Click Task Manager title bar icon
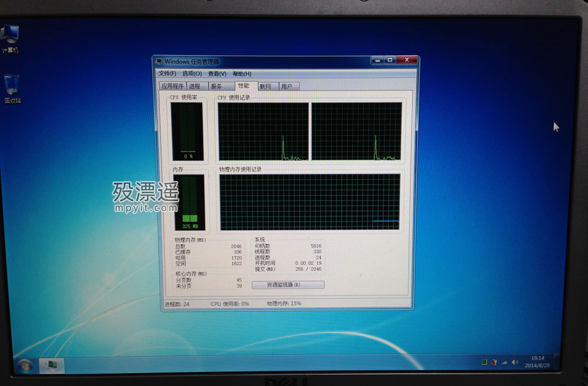The image size is (588, 386). [159, 62]
